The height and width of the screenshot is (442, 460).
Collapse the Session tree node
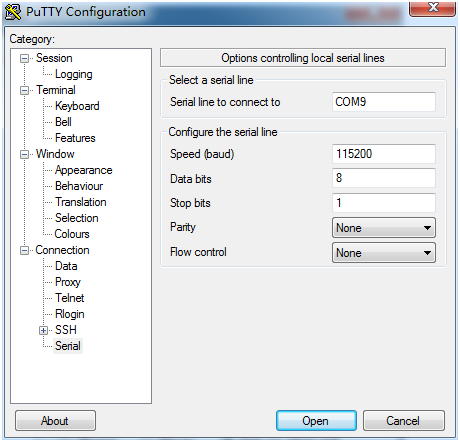(x=24, y=59)
